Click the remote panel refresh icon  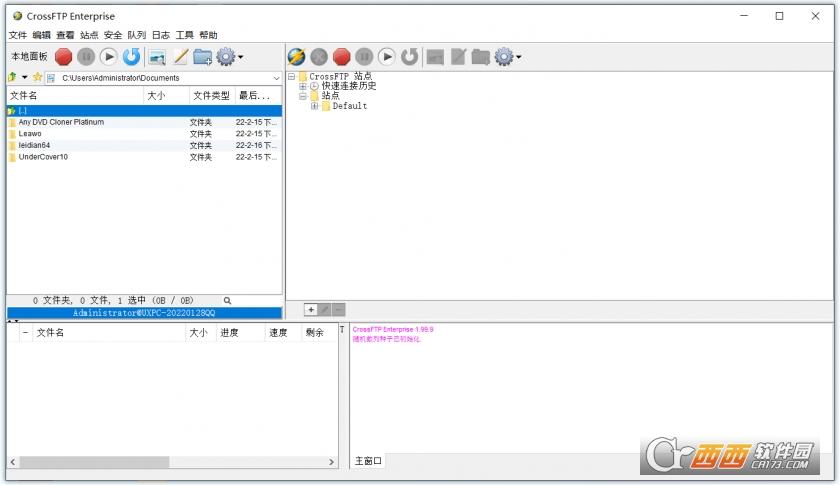point(409,56)
